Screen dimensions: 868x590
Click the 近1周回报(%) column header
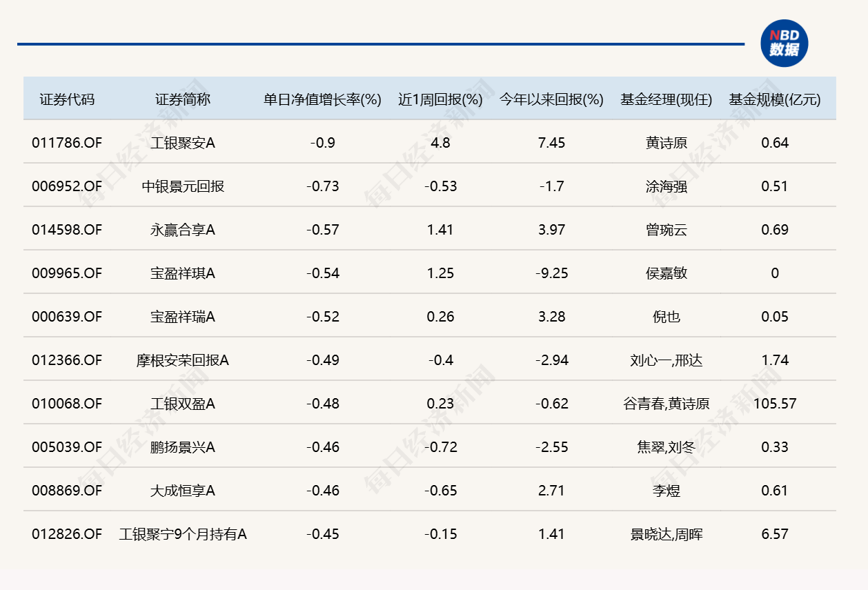tap(440, 99)
